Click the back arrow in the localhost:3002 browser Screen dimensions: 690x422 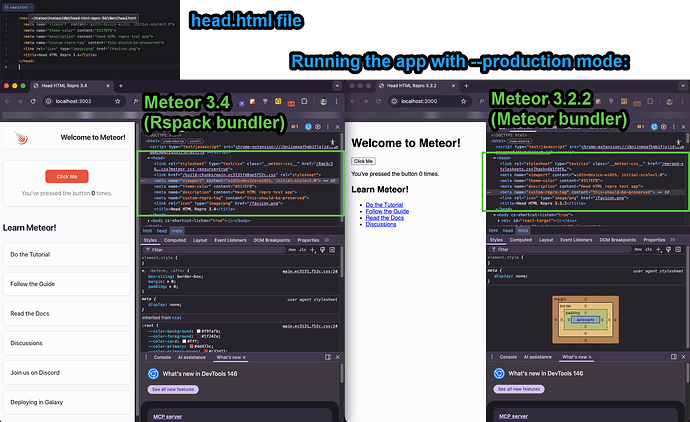pyautogui.click(x=8, y=103)
